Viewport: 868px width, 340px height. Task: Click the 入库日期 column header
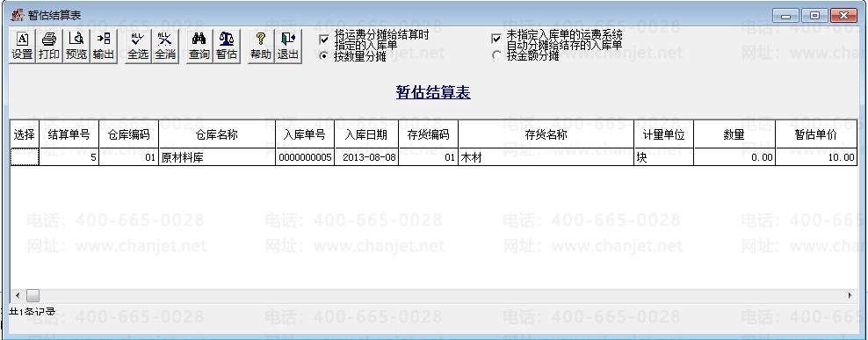pos(366,134)
